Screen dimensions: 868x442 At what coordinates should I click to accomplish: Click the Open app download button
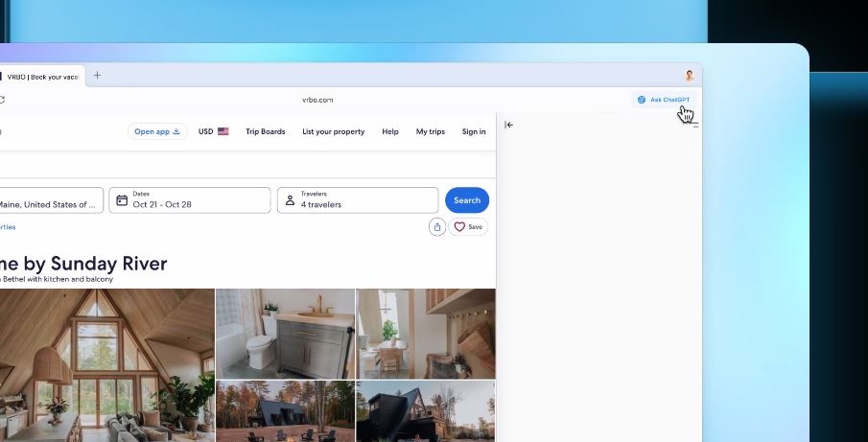point(157,131)
